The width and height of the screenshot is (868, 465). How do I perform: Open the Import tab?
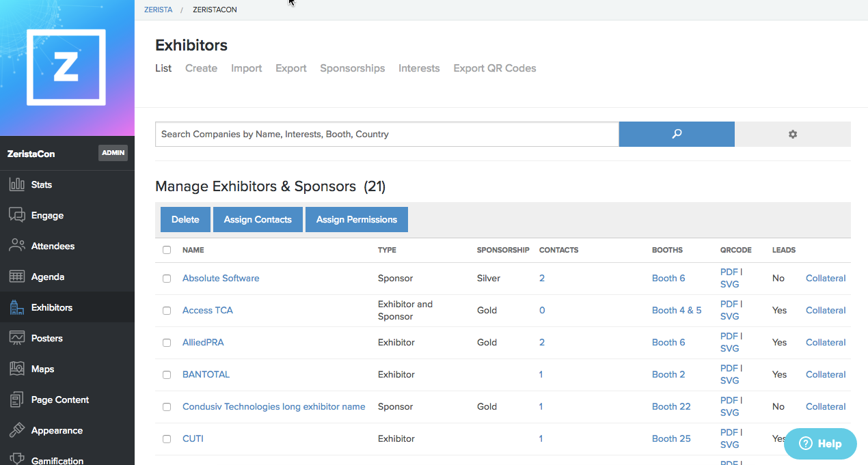pos(246,68)
